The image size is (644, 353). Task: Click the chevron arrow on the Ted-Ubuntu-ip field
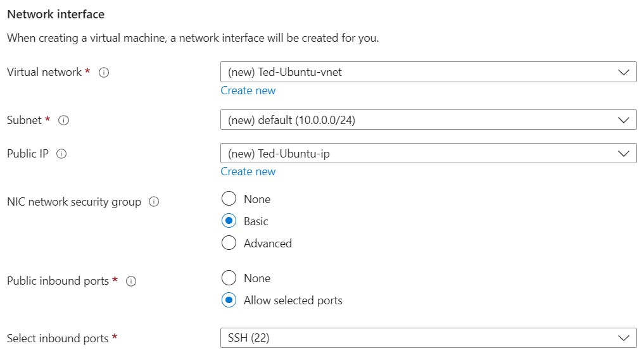pos(622,154)
